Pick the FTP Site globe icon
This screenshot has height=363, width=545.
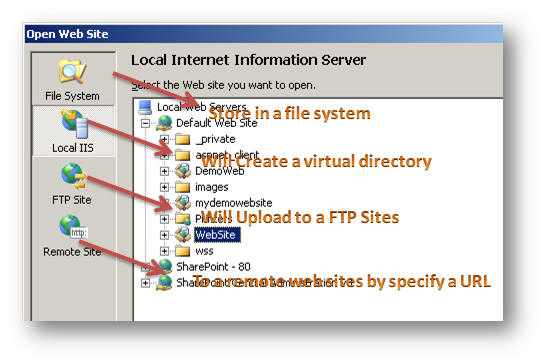point(73,176)
